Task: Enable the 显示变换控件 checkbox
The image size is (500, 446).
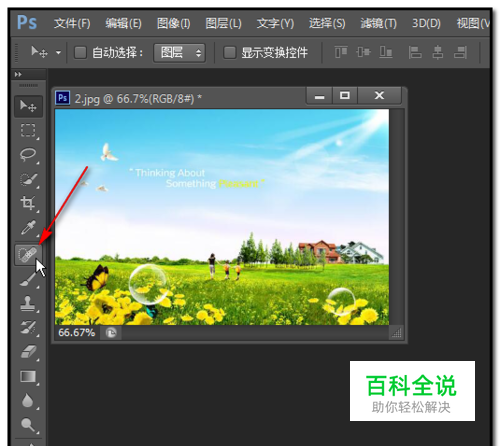Action: tap(229, 53)
